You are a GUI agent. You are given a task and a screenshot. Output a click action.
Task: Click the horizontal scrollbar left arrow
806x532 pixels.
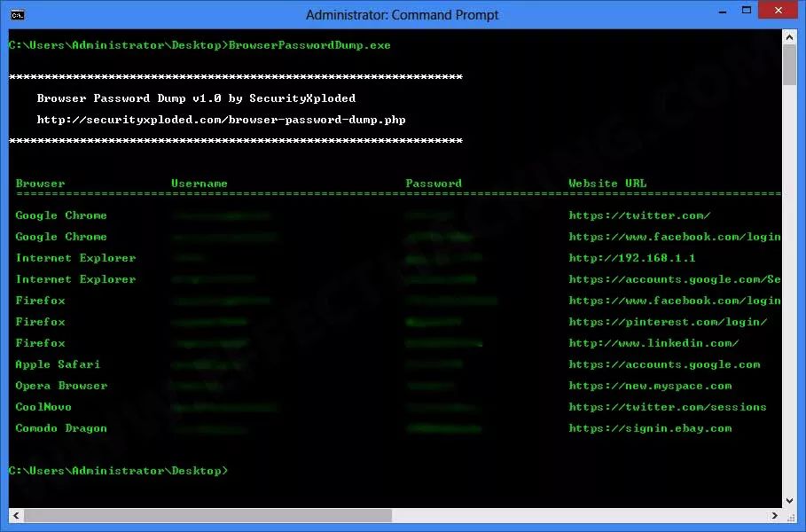coord(16,515)
